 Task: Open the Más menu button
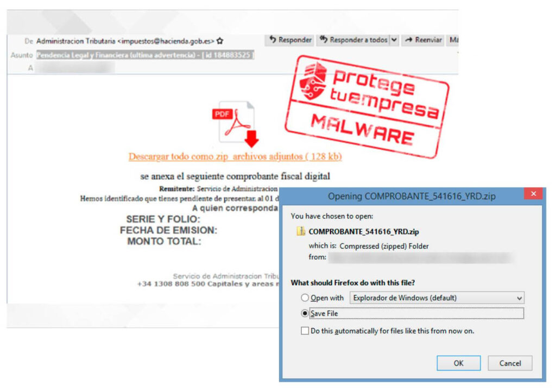coord(453,40)
